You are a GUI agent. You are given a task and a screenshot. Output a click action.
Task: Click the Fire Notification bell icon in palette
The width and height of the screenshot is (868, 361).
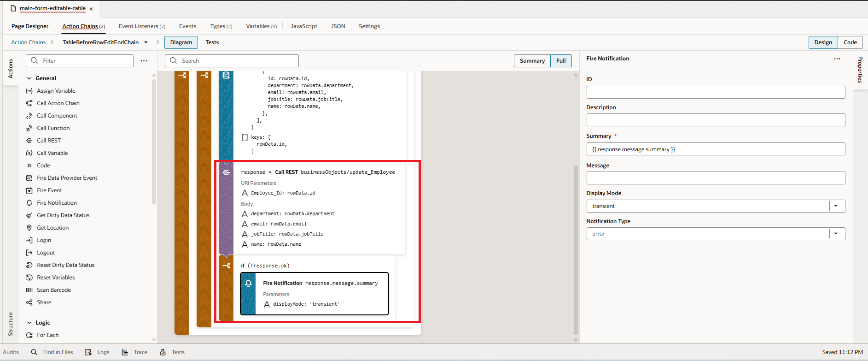pyautogui.click(x=29, y=203)
